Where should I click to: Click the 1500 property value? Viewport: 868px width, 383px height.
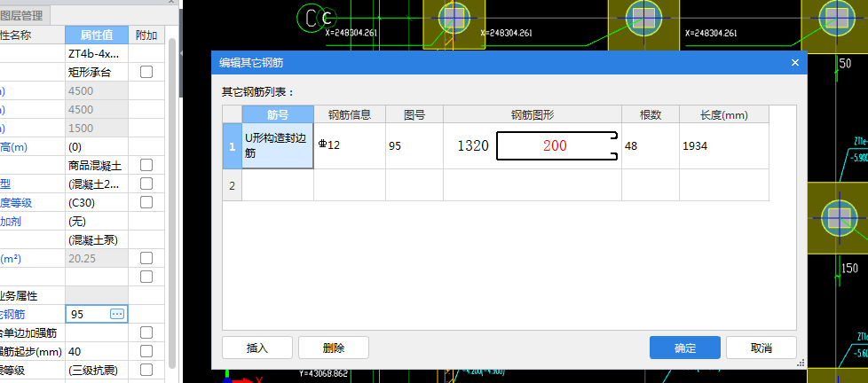pos(97,129)
